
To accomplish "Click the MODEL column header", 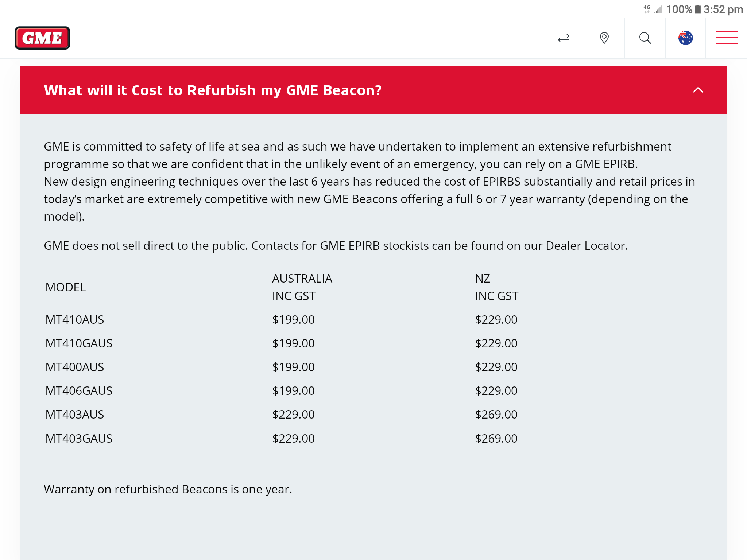I will tap(66, 287).
